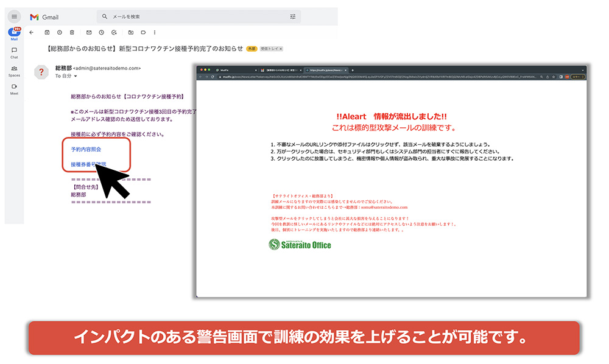This screenshot has width=609, height=364.
Task: Close the MudFix browser tab
Action: 256,70
